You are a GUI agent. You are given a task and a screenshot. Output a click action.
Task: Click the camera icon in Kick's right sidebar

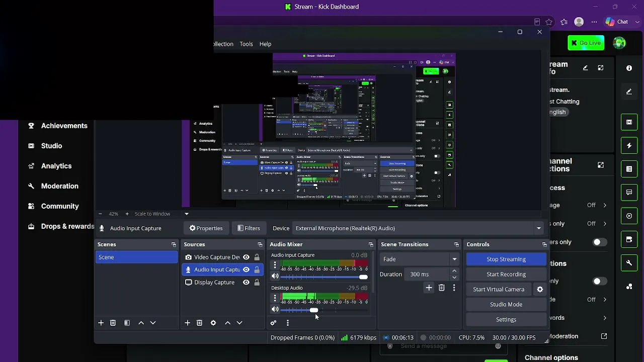[629, 239]
